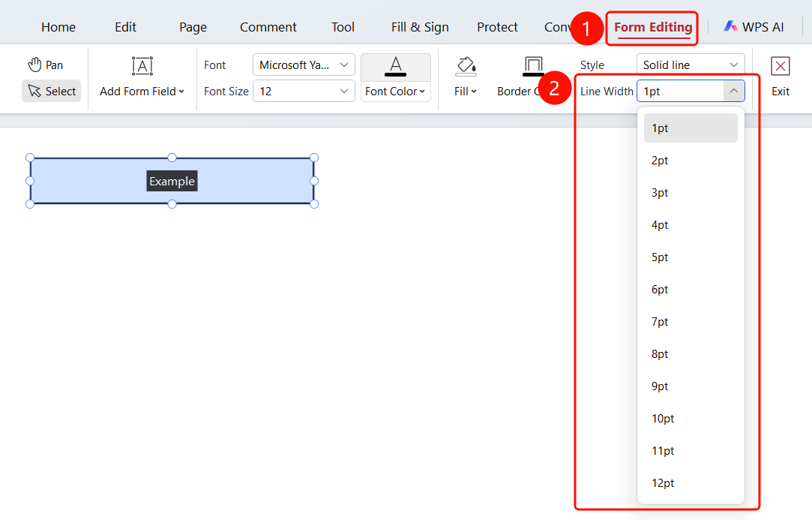Open the Fill color dropdown
The image size is (812, 520).
point(466,92)
